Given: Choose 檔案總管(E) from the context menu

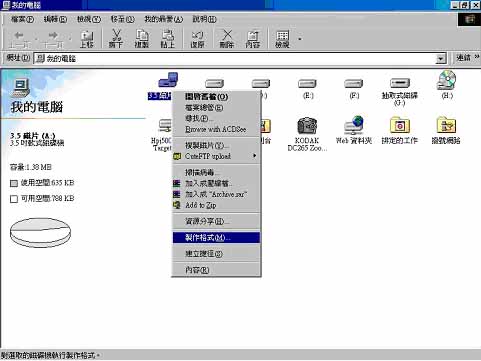Looking at the screenshot, I should pos(216,107).
